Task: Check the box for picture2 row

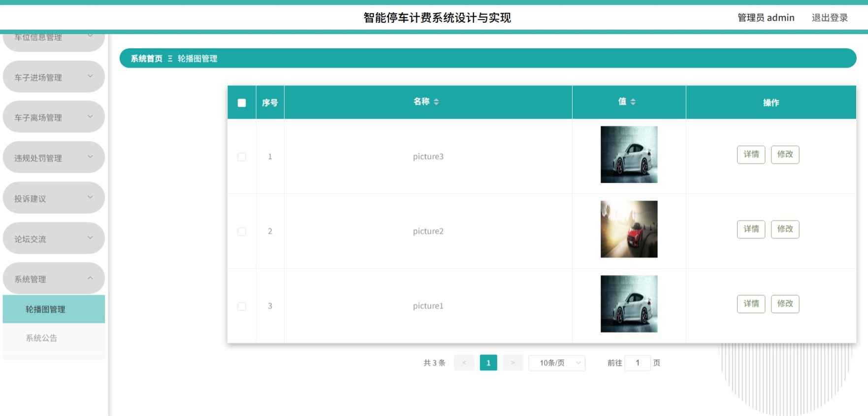Action: 242,232
